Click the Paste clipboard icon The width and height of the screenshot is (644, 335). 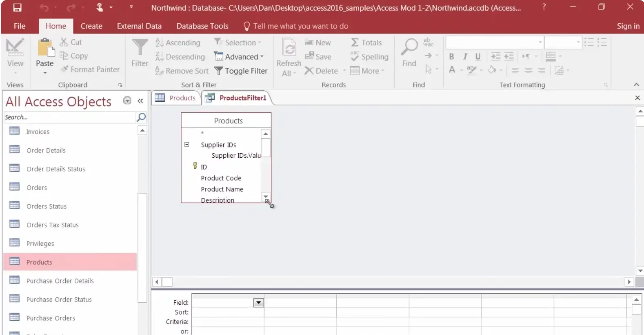[x=44, y=48]
